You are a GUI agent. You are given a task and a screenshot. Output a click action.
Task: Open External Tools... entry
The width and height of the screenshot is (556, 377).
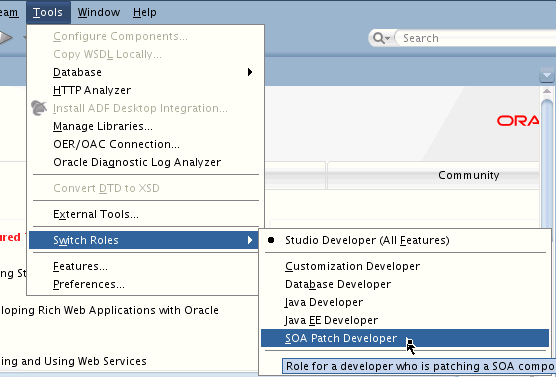click(145, 214)
